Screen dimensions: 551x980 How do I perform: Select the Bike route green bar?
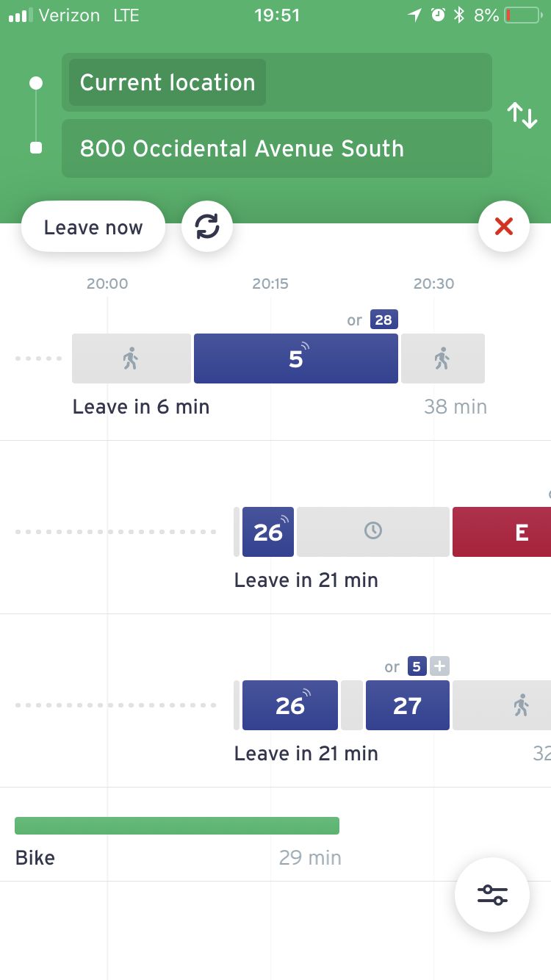177,826
